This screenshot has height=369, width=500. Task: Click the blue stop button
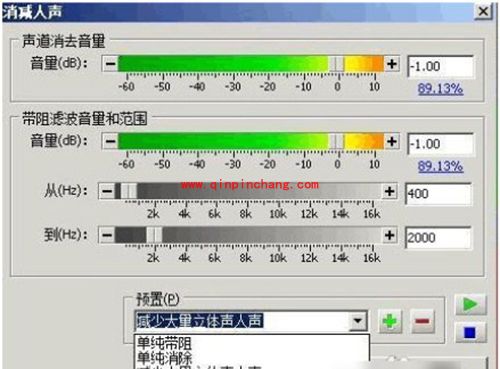tap(470, 332)
